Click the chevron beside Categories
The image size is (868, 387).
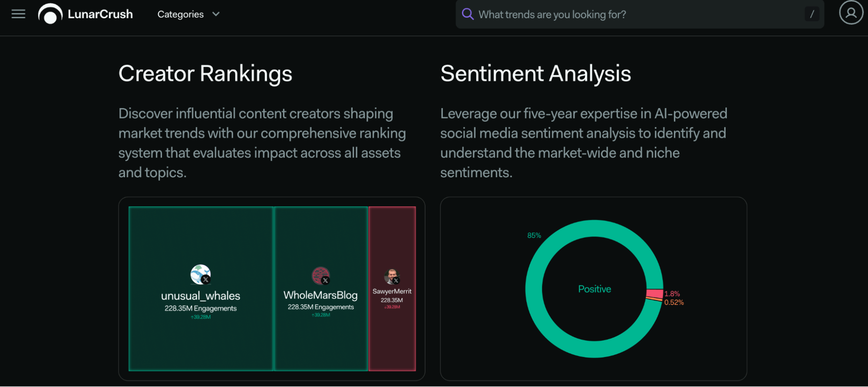[x=216, y=14]
